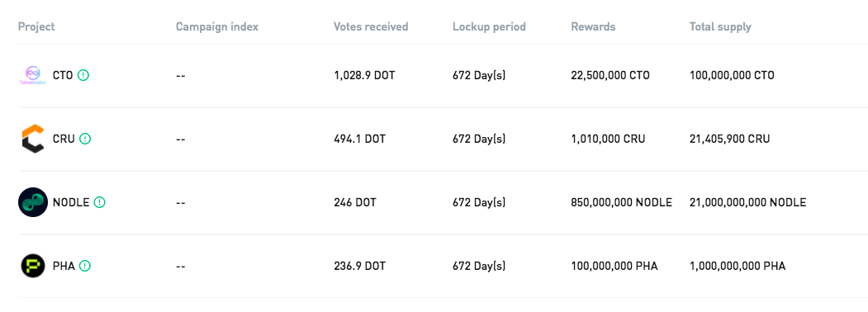Viewport: 868px width, 312px height.
Task: Open the info icon beside CRU
Action: coord(85,139)
